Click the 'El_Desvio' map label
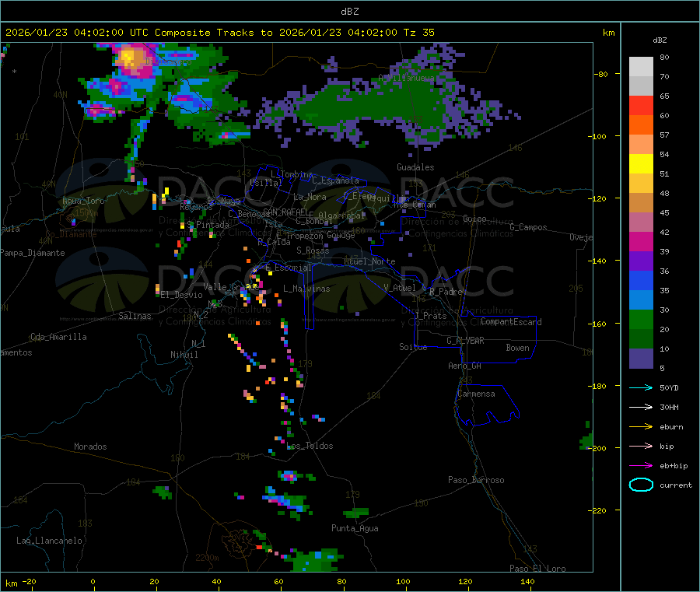This screenshot has height=592, width=700. tap(181, 295)
